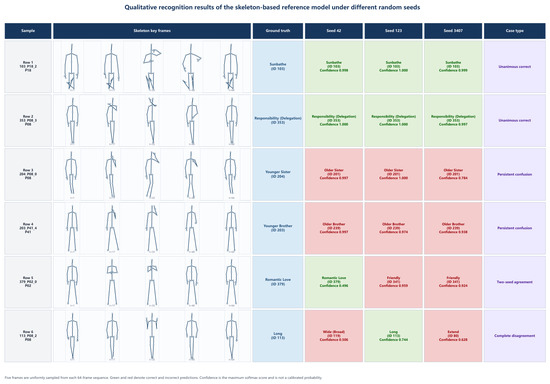550x384 pixels.
Task: Click the second skeleton frame in Row 5
Action: pos(112,282)
